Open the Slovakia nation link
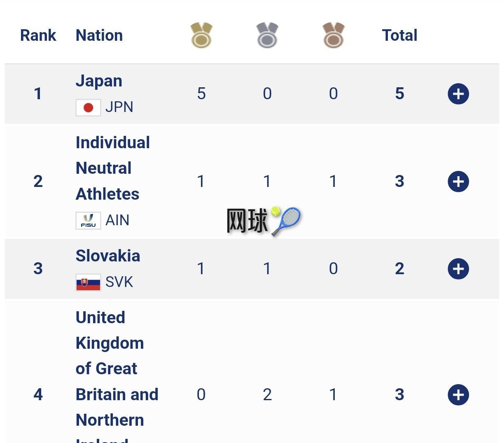 [x=108, y=256]
